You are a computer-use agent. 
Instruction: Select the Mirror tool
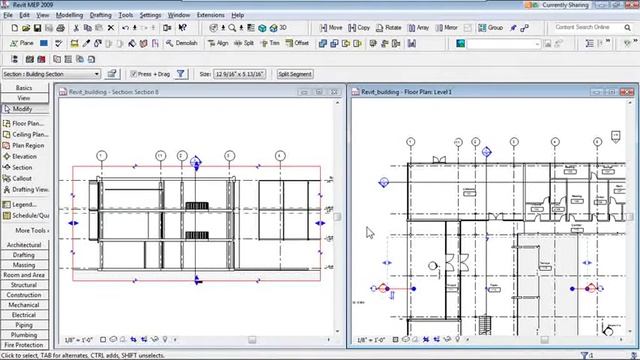tap(447, 28)
